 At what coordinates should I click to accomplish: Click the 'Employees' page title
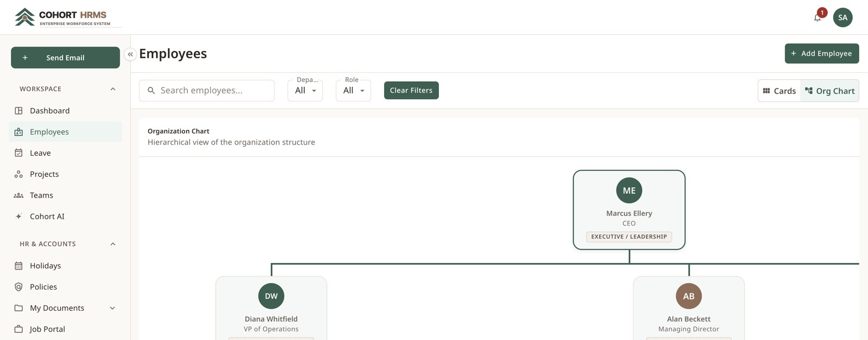[173, 54]
